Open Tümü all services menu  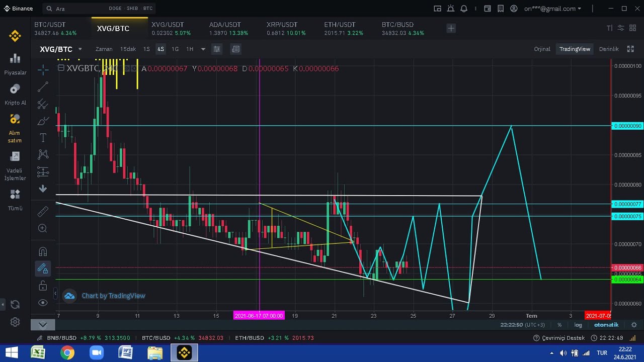click(x=15, y=200)
